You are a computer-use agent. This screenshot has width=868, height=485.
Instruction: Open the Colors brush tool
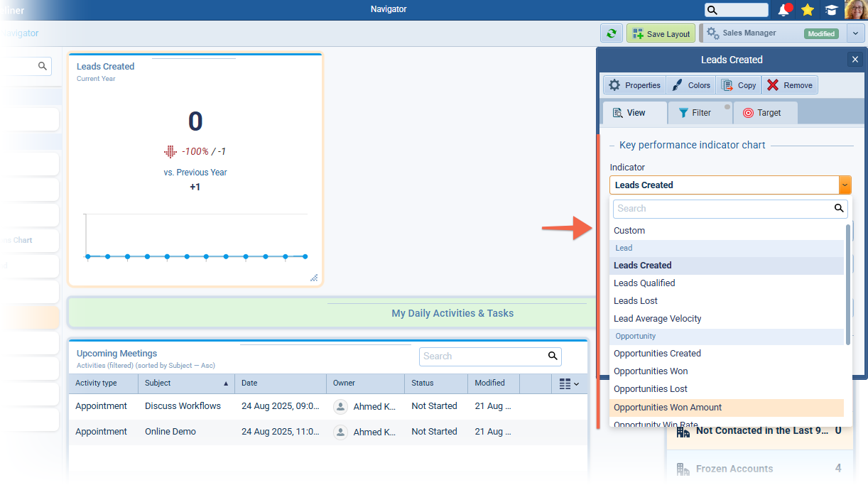[x=691, y=85]
